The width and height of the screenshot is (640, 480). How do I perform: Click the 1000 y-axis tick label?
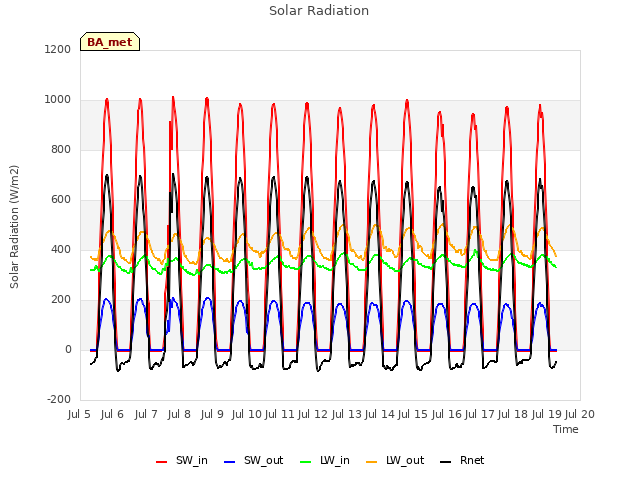point(58,100)
